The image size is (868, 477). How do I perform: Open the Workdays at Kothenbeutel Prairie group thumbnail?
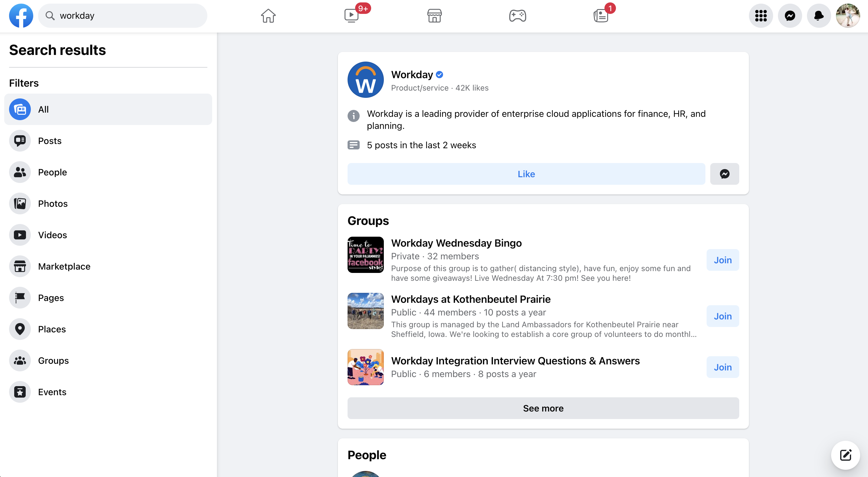coord(365,311)
